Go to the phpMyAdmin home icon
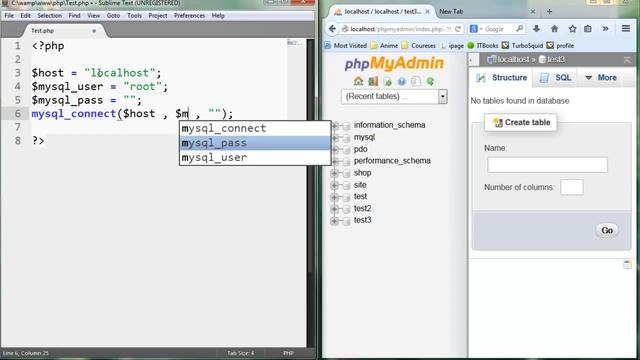This screenshot has height=360, width=640. click(358, 81)
